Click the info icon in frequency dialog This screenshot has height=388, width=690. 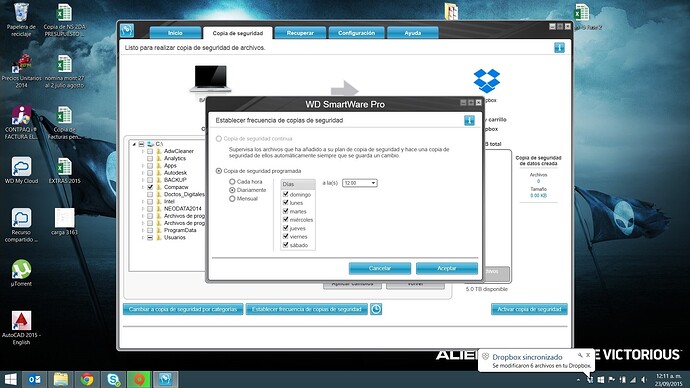[469, 120]
